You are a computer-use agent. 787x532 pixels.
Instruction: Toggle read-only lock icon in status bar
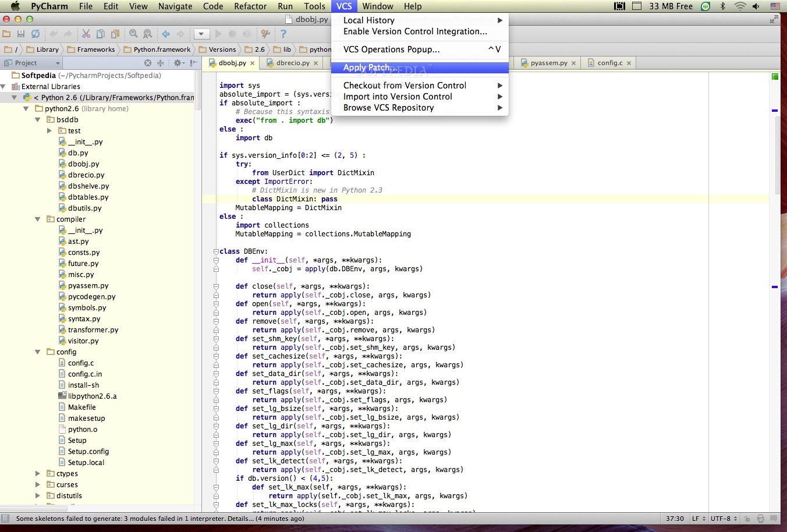pyautogui.click(x=747, y=519)
